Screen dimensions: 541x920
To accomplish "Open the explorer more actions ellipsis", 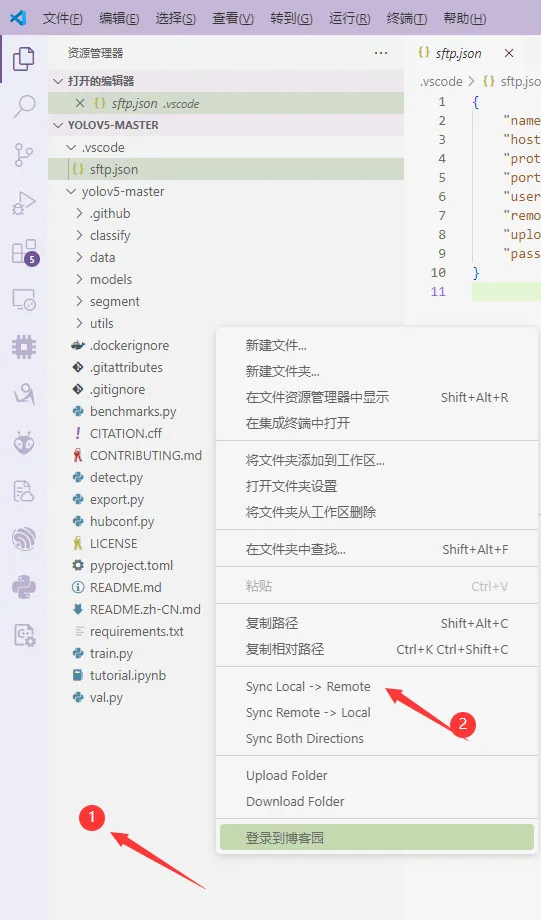I will click(x=381, y=53).
